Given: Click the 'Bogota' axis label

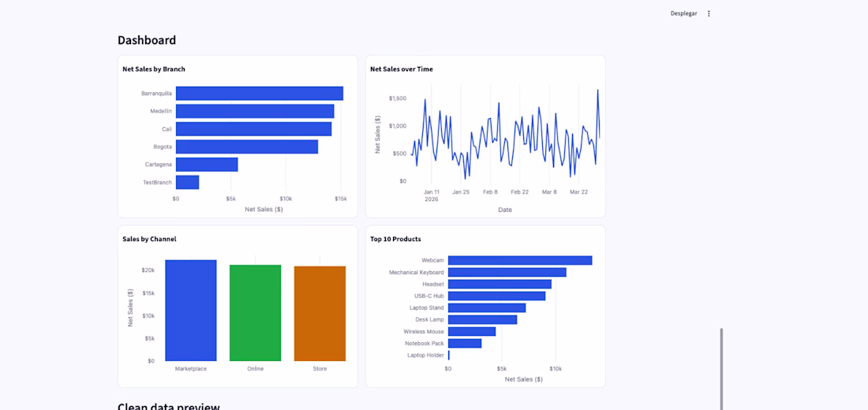Looking at the screenshot, I should click(x=163, y=147).
